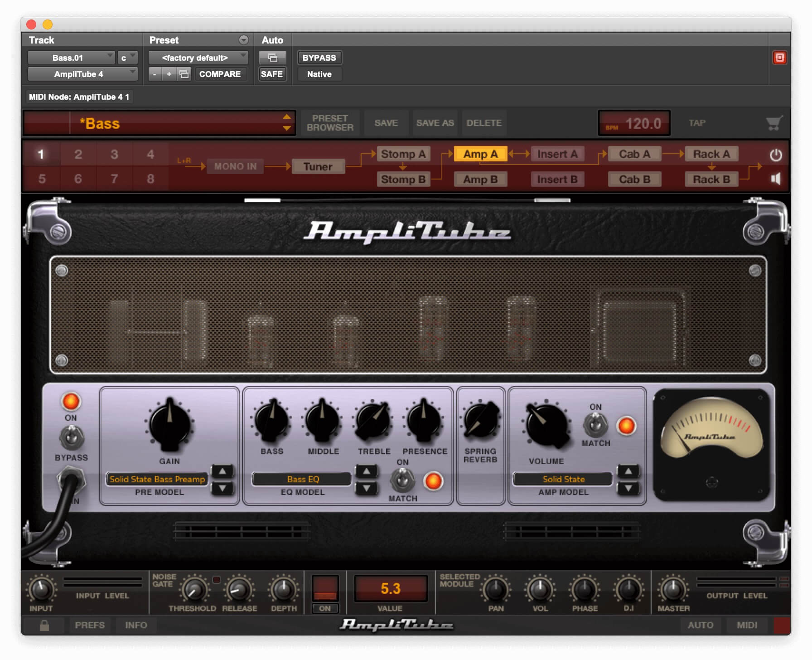
Task: Open the AmpliTube shop cart icon
Action: click(774, 123)
